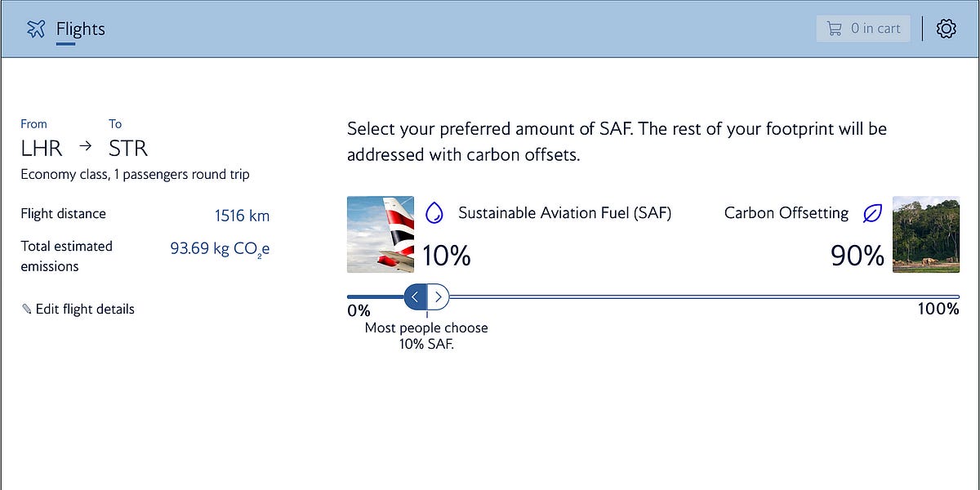
Task: Select the Sustainable Aviation Fuel option
Action: tap(565, 212)
